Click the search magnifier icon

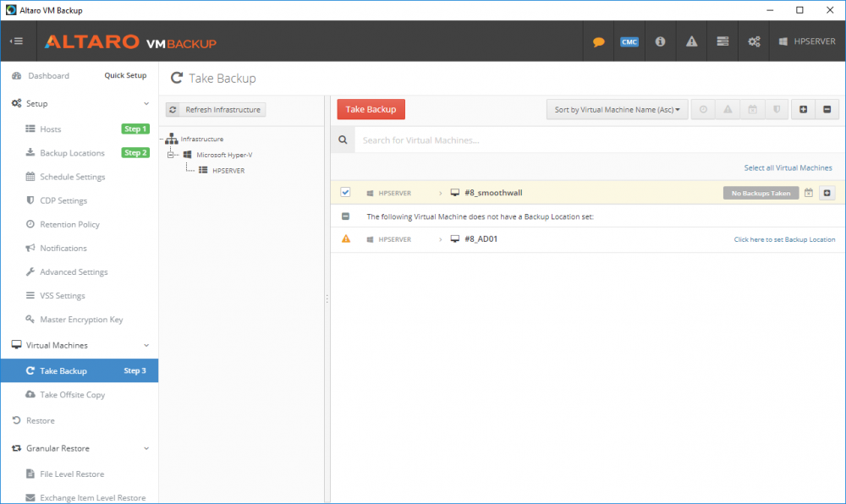[343, 140]
